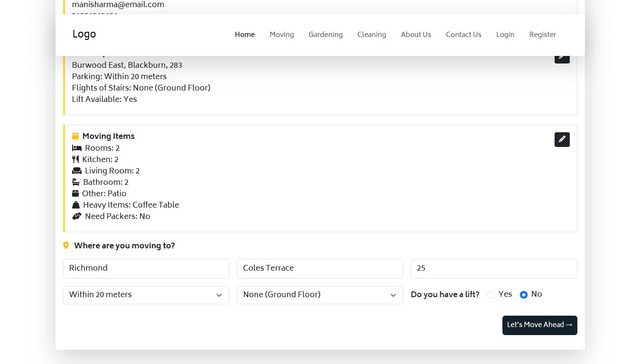Screen dimensions: 640x364
Task: Click the weight icon beside Heavy Items
Action: [x=76, y=205]
